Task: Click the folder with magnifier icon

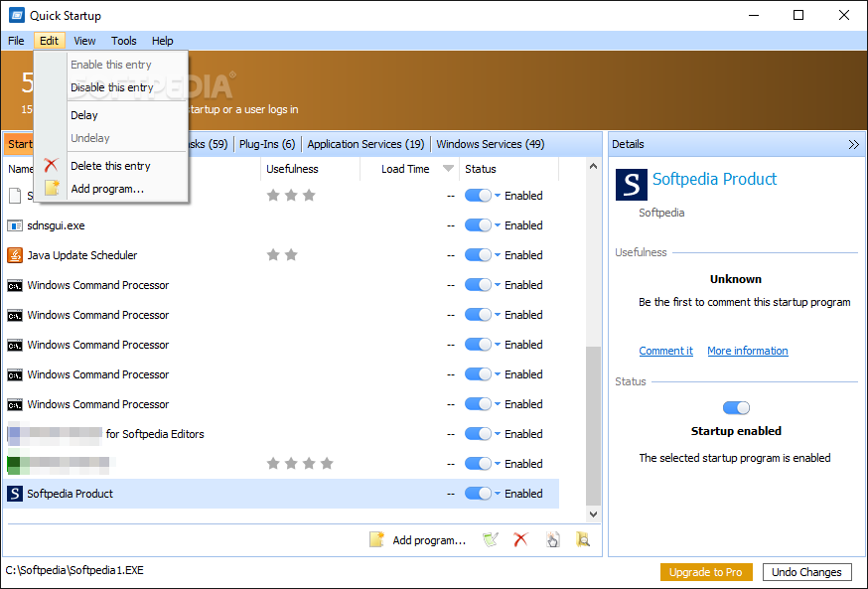Action: pos(582,539)
